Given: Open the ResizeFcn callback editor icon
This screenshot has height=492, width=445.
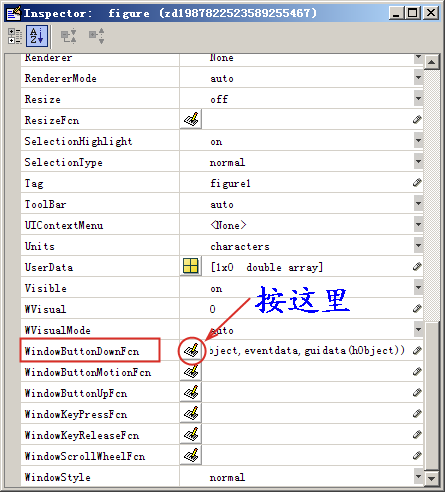Looking at the screenshot, I should pos(191,119).
